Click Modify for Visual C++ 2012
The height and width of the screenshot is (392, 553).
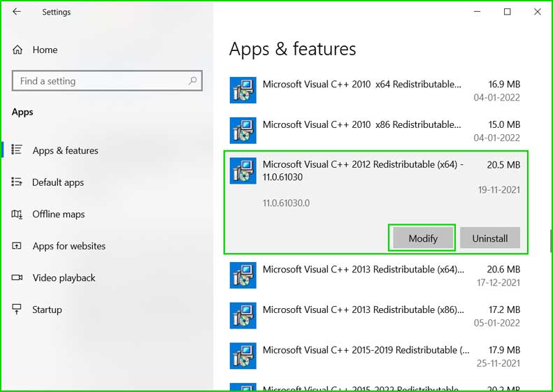[x=423, y=238]
